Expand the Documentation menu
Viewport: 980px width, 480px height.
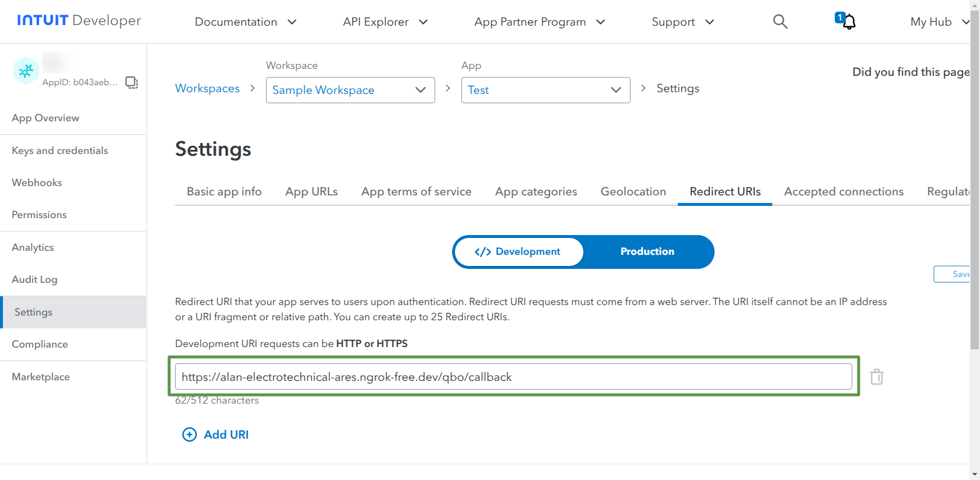click(x=246, y=22)
